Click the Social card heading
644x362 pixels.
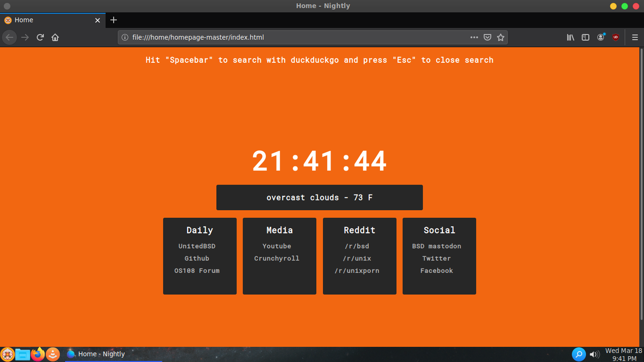439,230
